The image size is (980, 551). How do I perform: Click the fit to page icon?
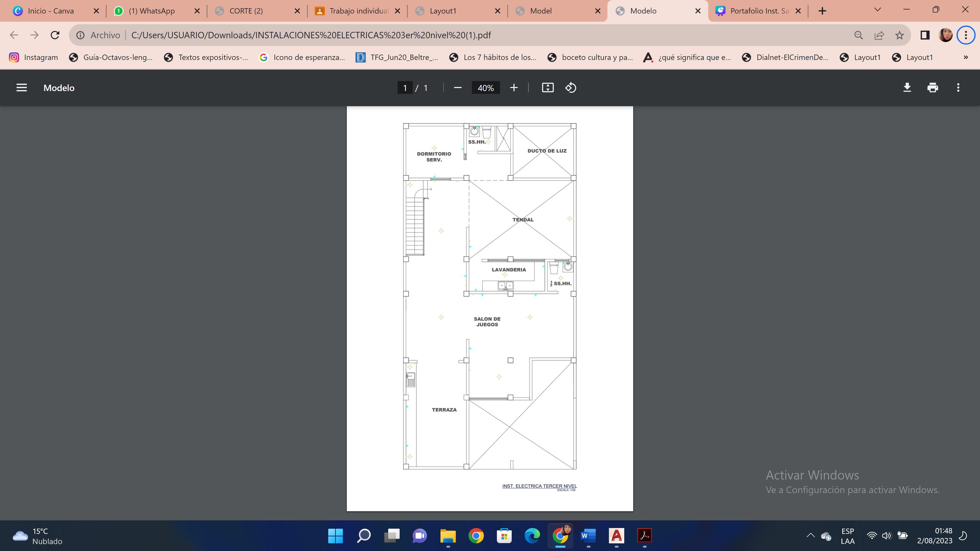(547, 88)
